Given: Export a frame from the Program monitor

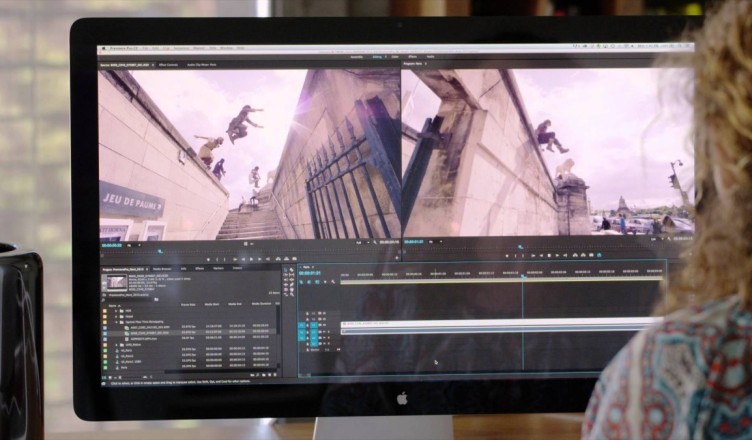Looking at the screenshot, I should [591, 255].
